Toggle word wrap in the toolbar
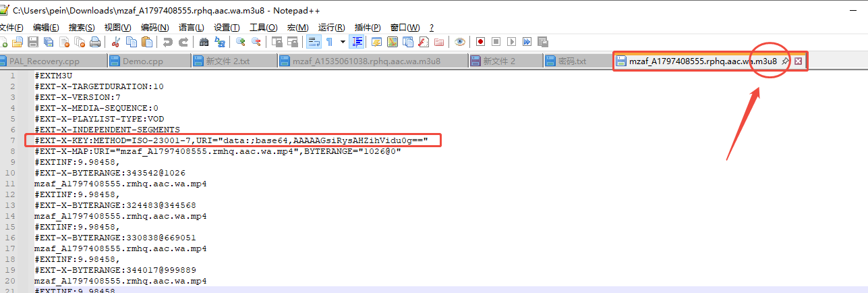The width and height of the screenshot is (868, 293). [313, 42]
